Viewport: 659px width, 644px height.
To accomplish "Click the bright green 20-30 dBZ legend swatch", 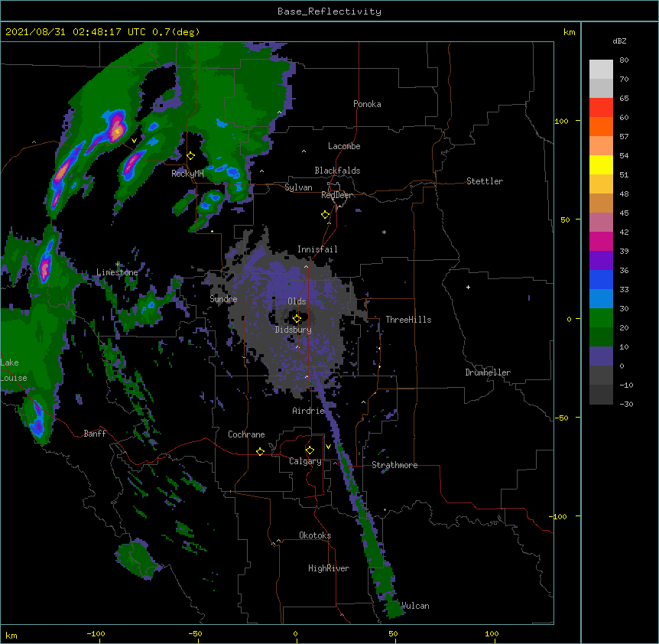I will coord(601,318).
